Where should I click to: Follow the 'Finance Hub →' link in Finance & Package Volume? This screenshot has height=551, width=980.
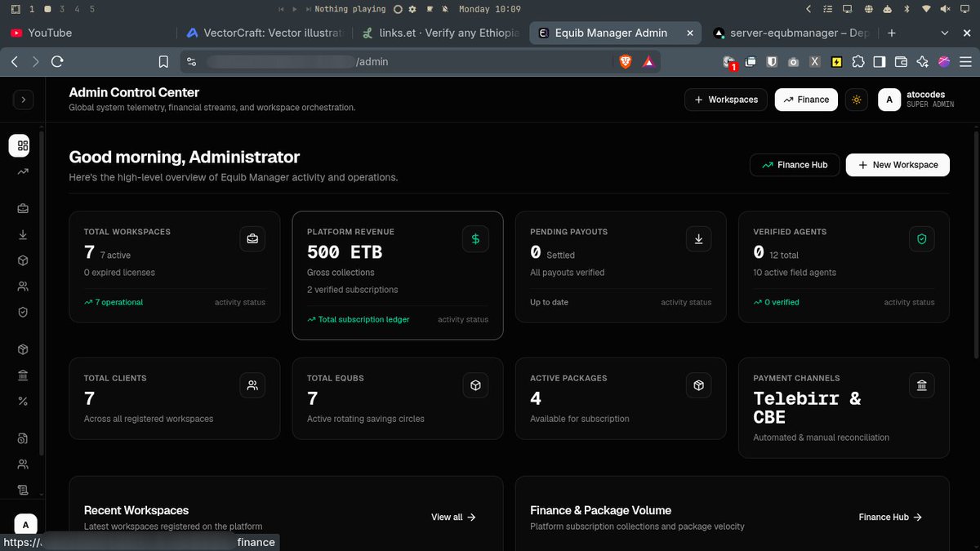point(890,517)
